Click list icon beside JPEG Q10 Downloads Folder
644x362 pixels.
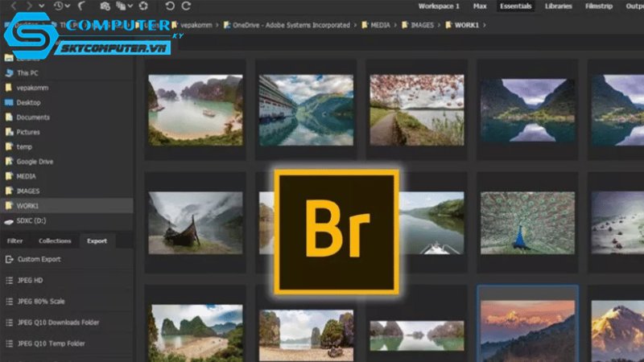coord(9,323)
